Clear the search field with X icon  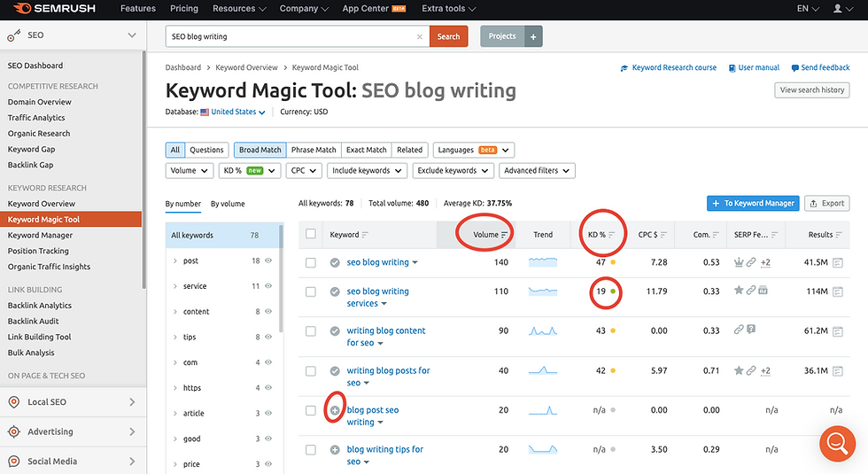pos(420,36)
